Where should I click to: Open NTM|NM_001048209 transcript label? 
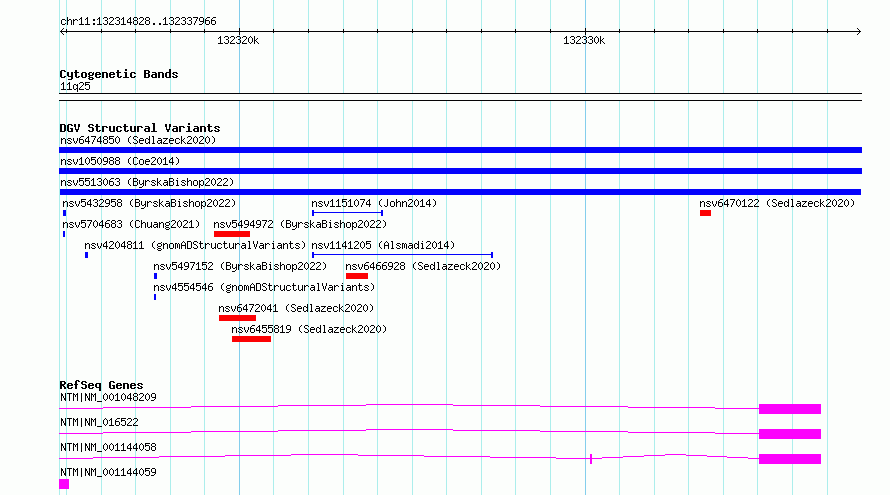(x=108, y=397)
